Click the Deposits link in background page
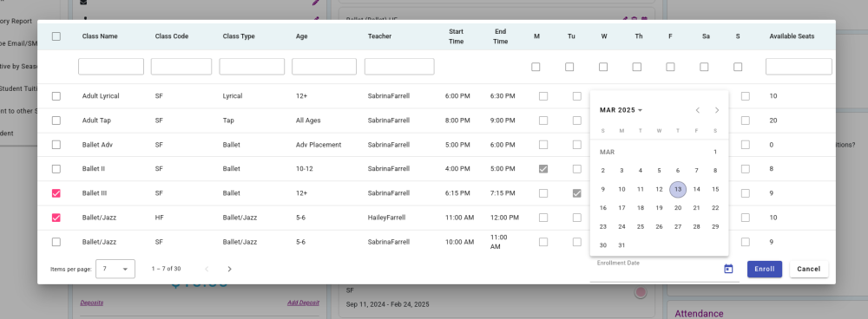 tap(91, 303)
